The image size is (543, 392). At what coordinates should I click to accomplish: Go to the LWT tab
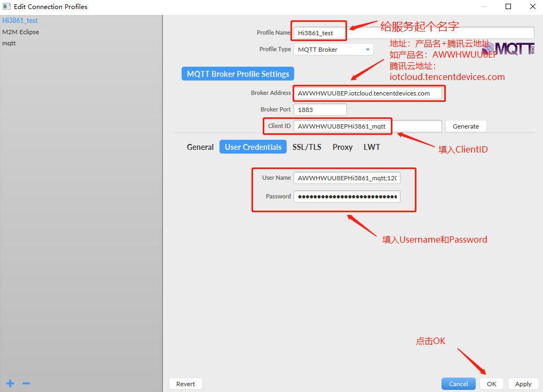372,147
